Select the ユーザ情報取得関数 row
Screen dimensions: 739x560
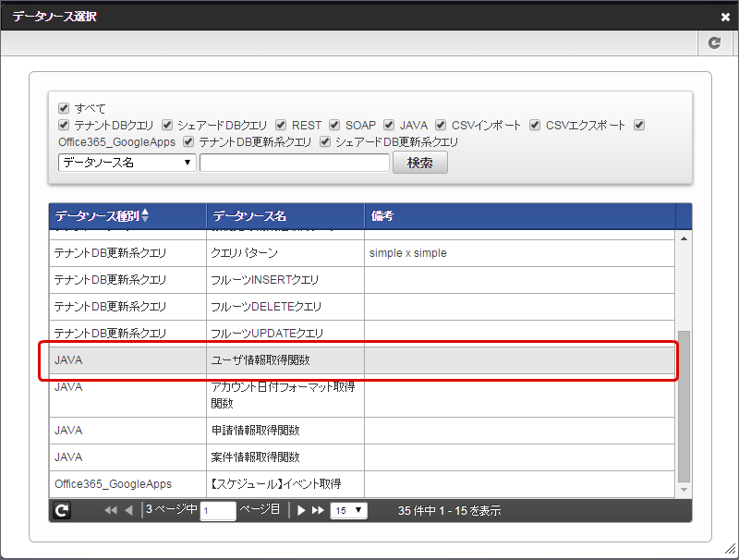(358, 359)
